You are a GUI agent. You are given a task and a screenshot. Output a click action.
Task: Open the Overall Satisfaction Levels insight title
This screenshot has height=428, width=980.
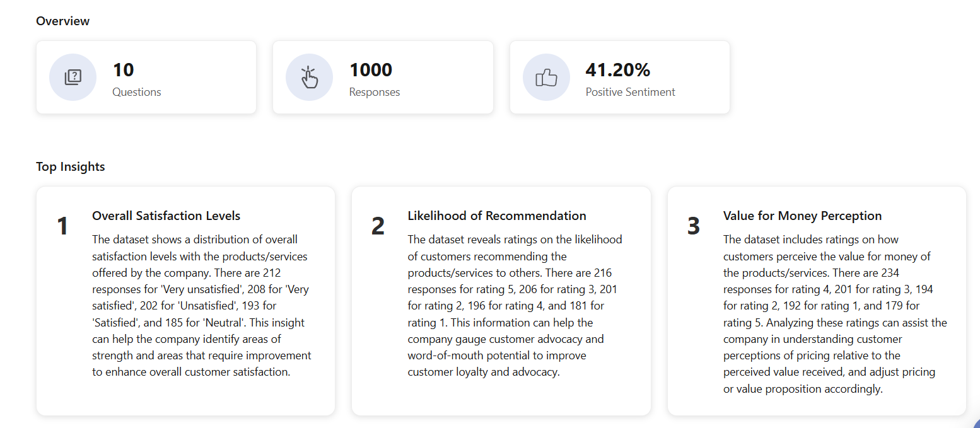click(166, 216)
